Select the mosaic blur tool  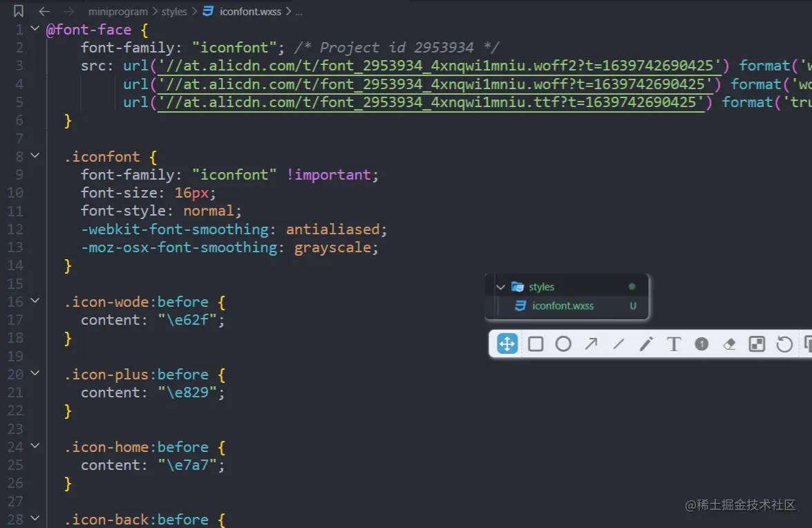coord(757,343)
